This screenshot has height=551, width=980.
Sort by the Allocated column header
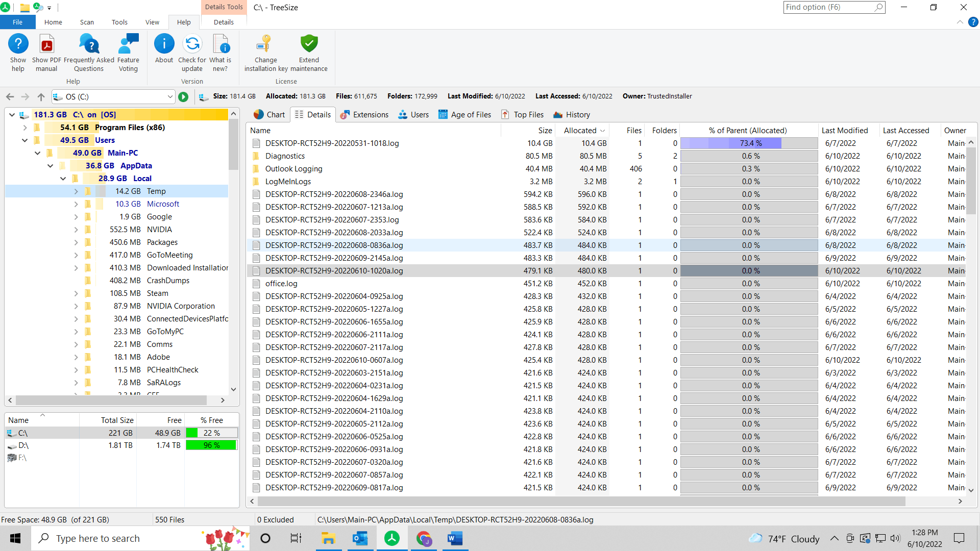580,131
